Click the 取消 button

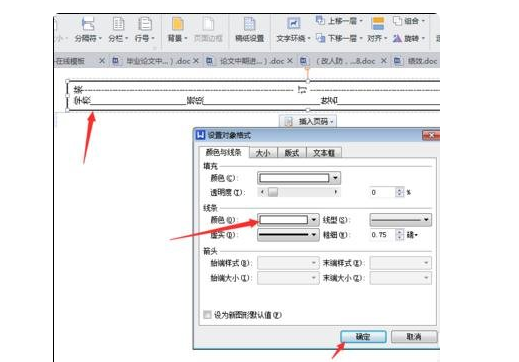(x=414, y=337)
